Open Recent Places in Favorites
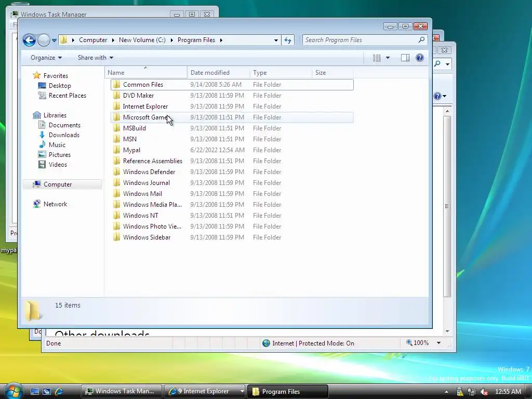The width and height of the screenshot is (532, 399). pyautogui.click(x=67, y=96)
